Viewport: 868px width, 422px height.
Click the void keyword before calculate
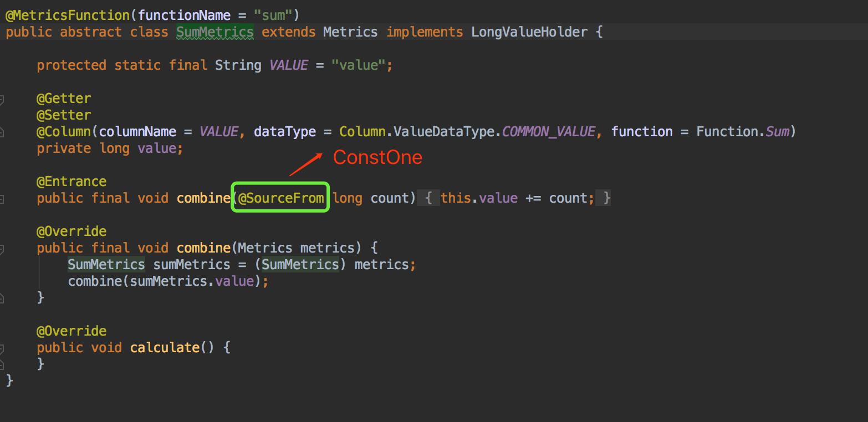(x=106, y=347)
